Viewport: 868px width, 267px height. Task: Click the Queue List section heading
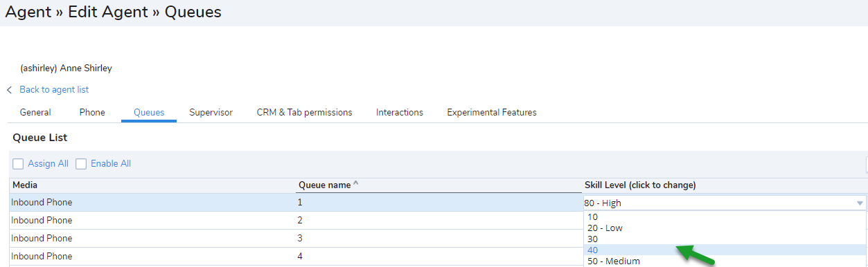point(39,138)
